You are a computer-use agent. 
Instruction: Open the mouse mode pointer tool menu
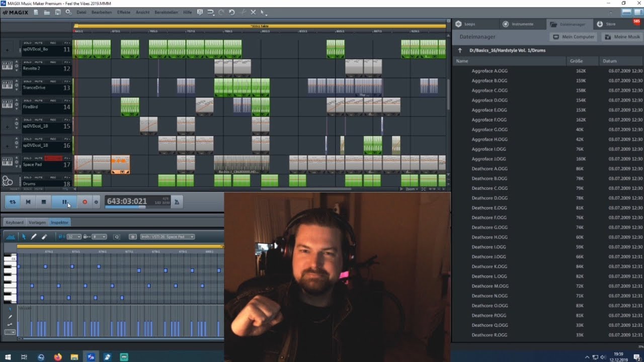264,12
